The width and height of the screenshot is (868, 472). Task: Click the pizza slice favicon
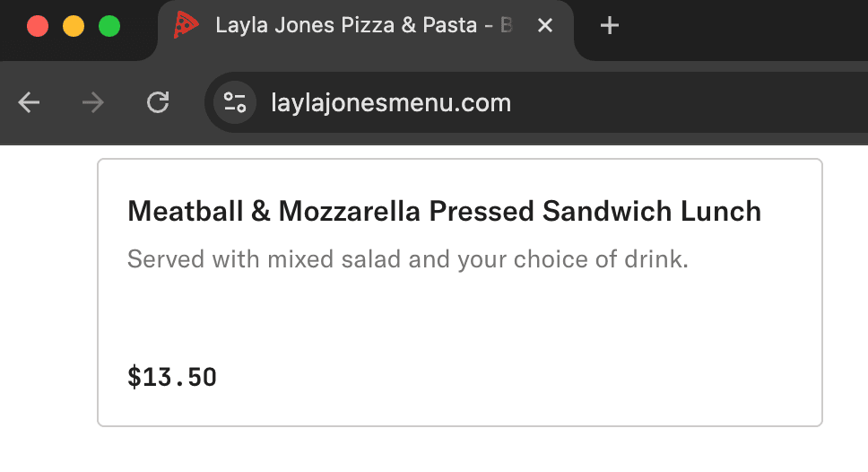coord(187,25)
